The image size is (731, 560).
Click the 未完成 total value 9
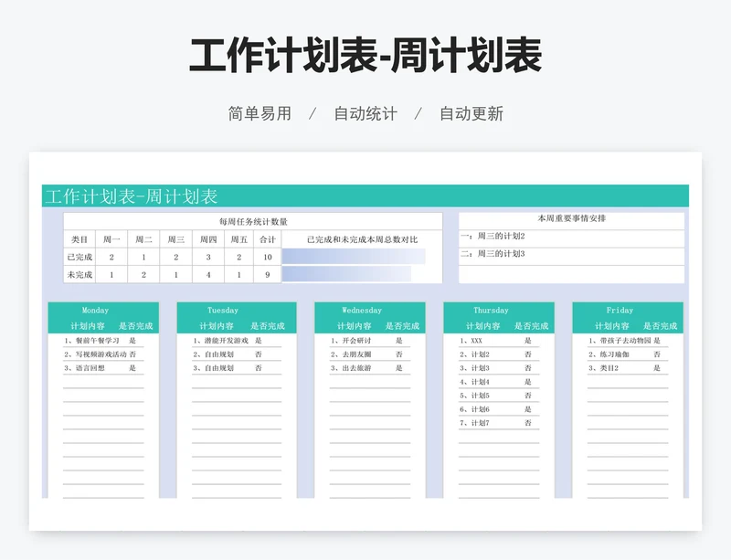(x=268, y=275)
